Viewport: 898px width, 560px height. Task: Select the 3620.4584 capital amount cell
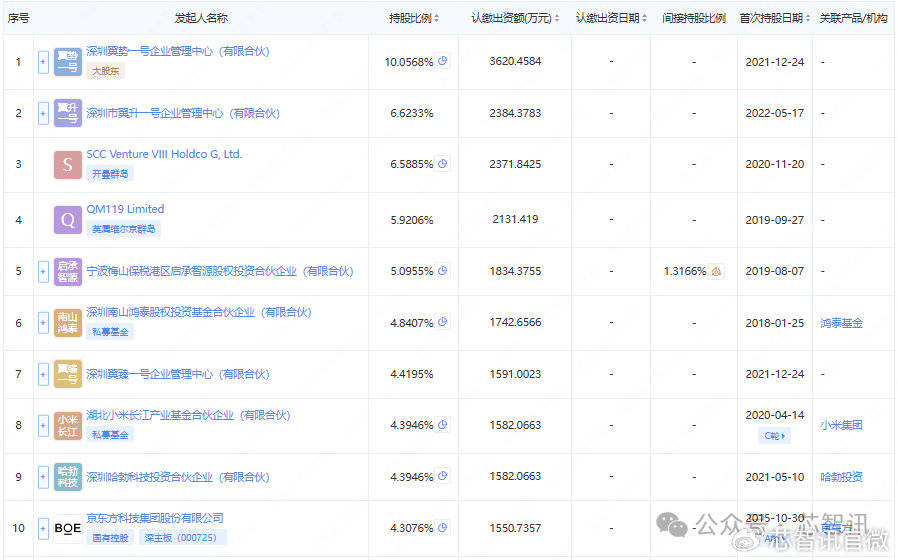515,61
